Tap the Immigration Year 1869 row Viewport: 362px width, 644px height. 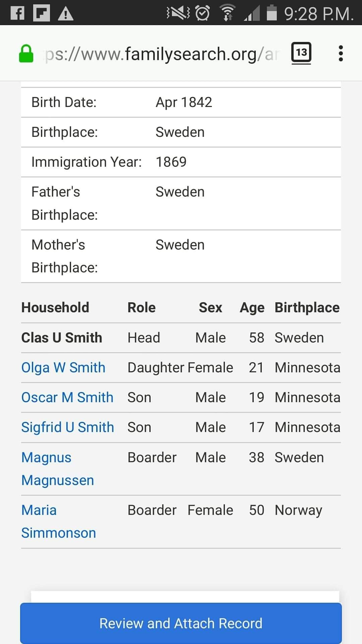pos(181,162)
